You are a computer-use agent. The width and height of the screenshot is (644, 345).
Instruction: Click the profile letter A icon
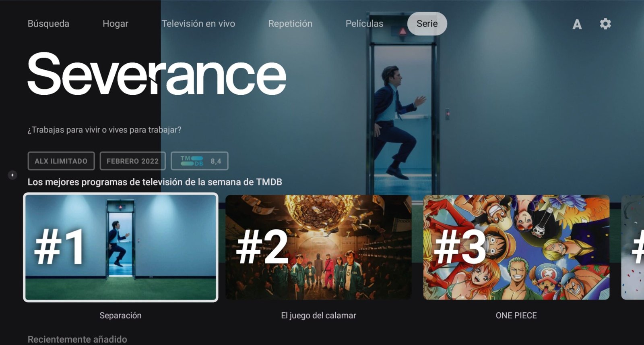577,24
